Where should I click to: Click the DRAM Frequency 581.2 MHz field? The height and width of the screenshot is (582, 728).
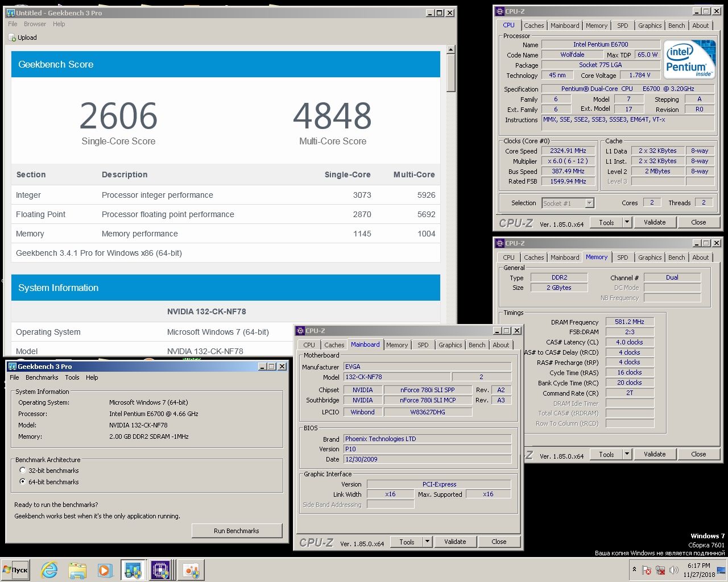pyautogui.click(x=630, y=322)
